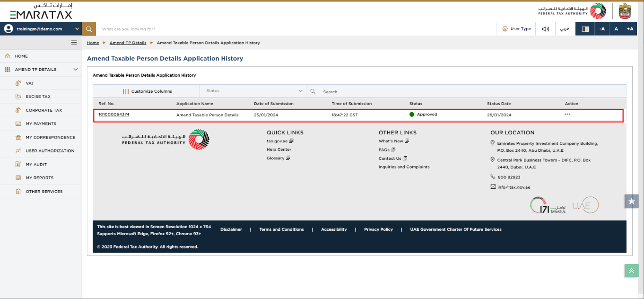644x299 pixels.
Task: Click the star favorites icon on right edge
Action: coord(631,201)
